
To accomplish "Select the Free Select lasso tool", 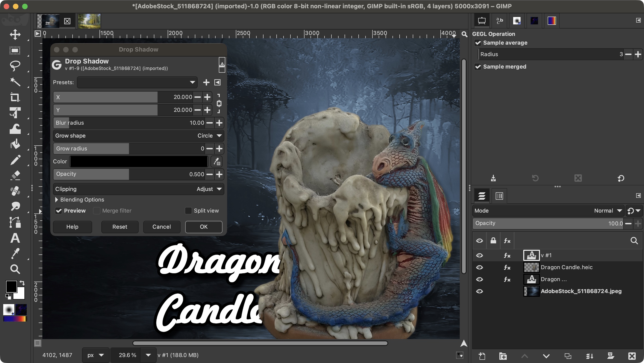I will [15, 66].
